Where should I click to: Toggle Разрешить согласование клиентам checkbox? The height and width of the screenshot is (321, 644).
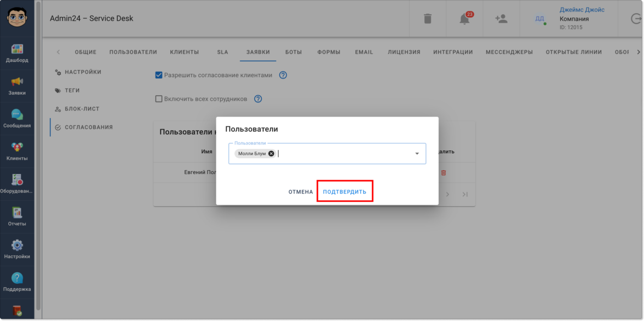(159, 75)
